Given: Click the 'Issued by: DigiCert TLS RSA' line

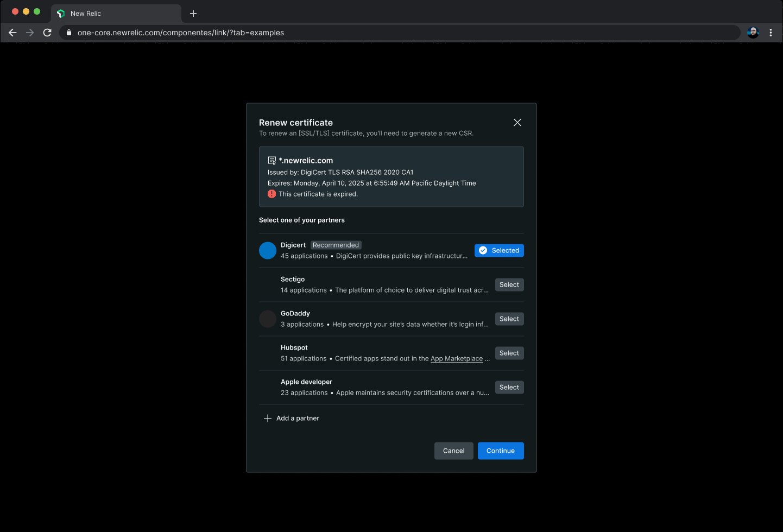Looking at the screenshot, I should 340,172.
